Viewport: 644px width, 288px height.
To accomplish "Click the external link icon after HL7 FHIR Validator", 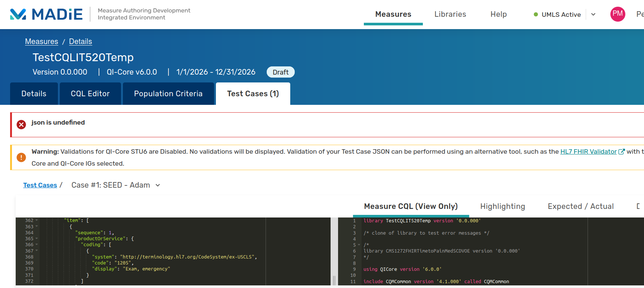I will (x=622, y=151).
